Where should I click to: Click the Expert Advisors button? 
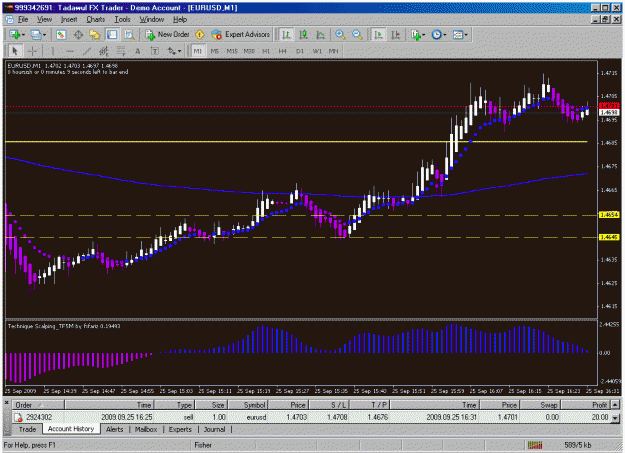point(241,35)
